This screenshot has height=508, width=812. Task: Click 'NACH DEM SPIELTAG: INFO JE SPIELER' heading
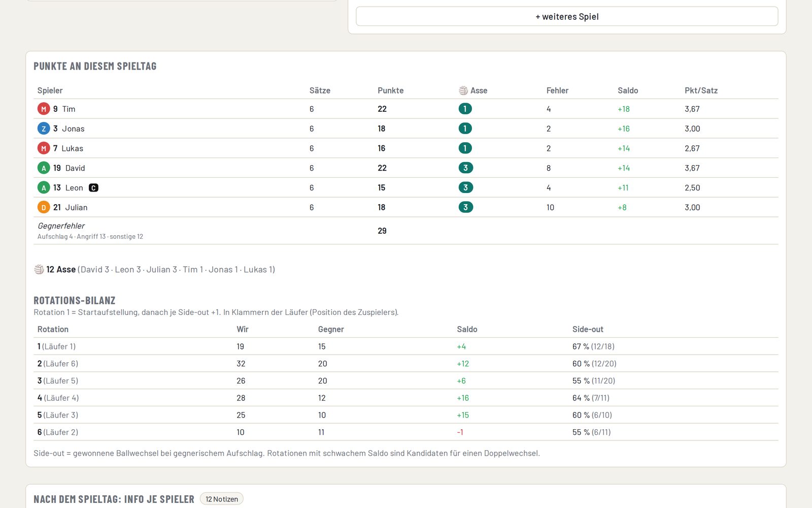(114, 499)
